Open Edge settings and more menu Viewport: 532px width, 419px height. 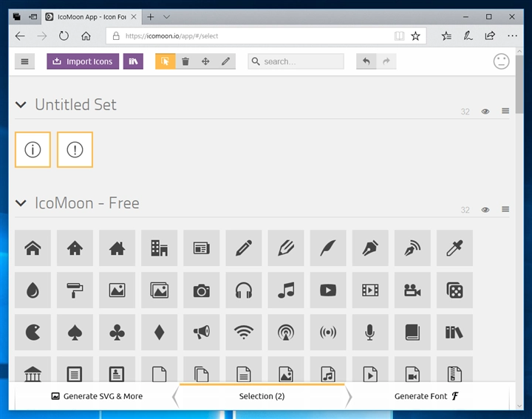(x=512, y=36)
